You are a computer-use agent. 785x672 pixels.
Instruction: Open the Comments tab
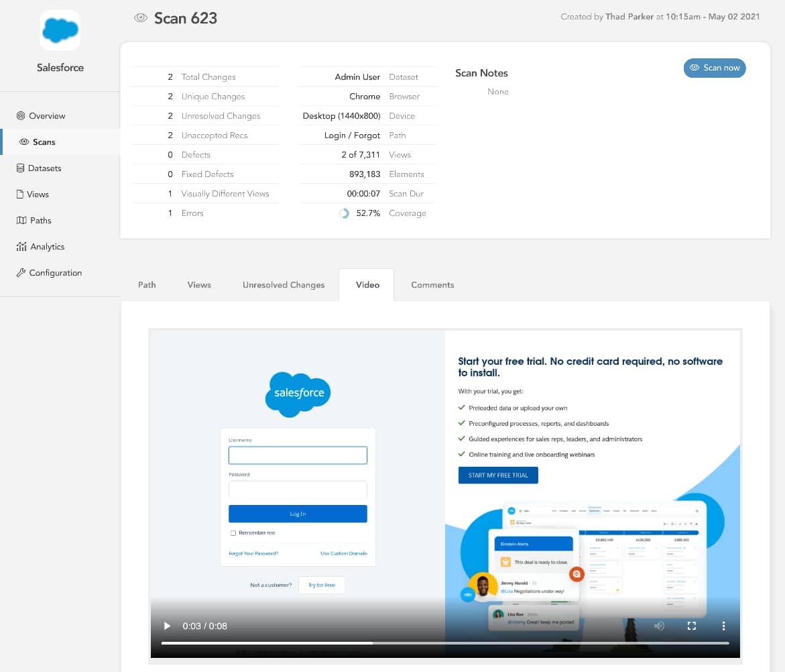click(x=432, y=285)
